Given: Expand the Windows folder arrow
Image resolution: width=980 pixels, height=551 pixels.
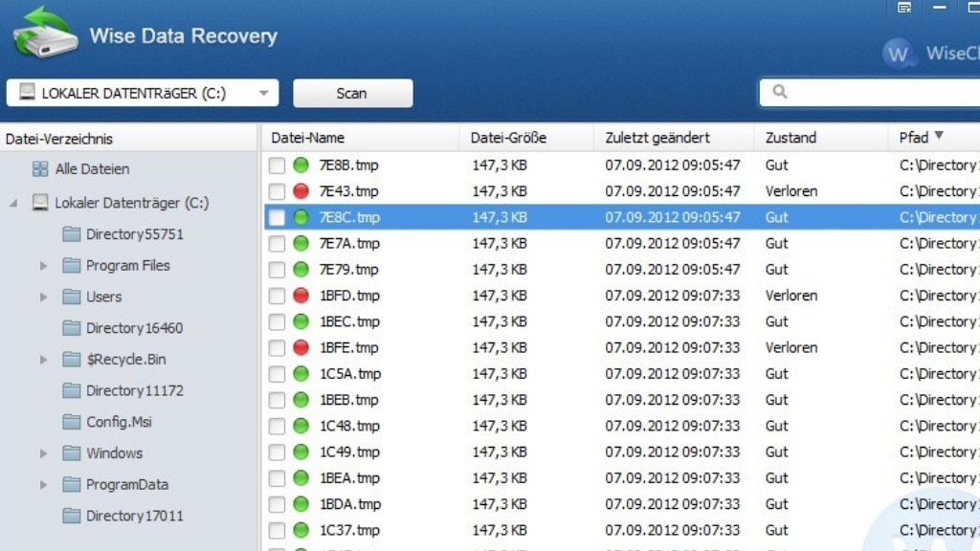Looking at the screenshot, I should pyautogui.click(x=43, y=452).
